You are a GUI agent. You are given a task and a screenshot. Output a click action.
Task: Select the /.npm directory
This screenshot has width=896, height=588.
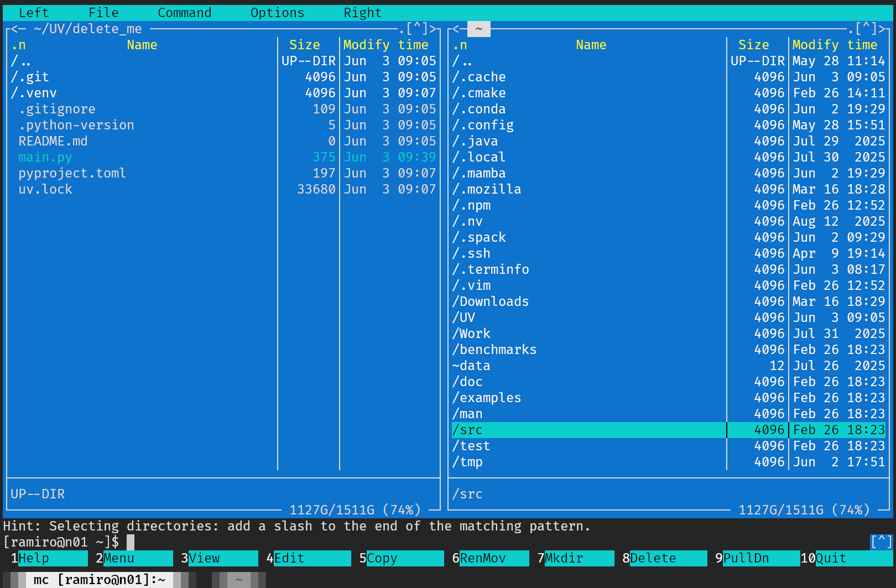pyautogui.click(x=669, y=205)
